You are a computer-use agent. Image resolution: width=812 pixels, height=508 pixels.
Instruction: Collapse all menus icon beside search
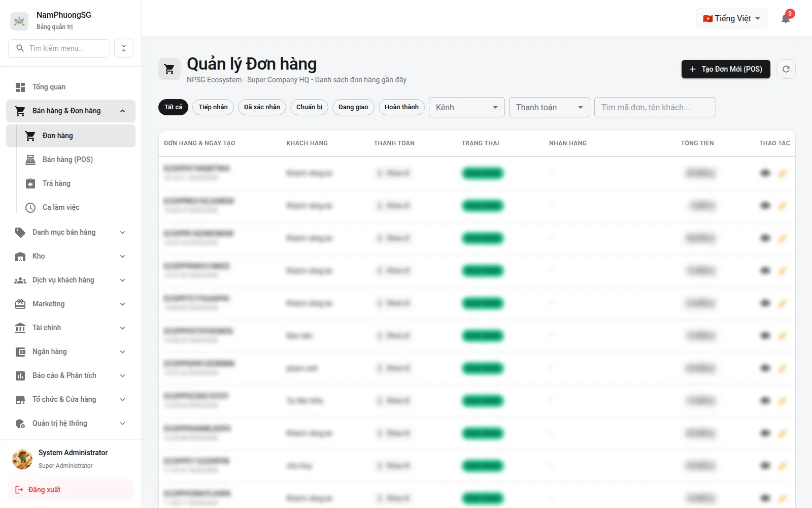124,48
